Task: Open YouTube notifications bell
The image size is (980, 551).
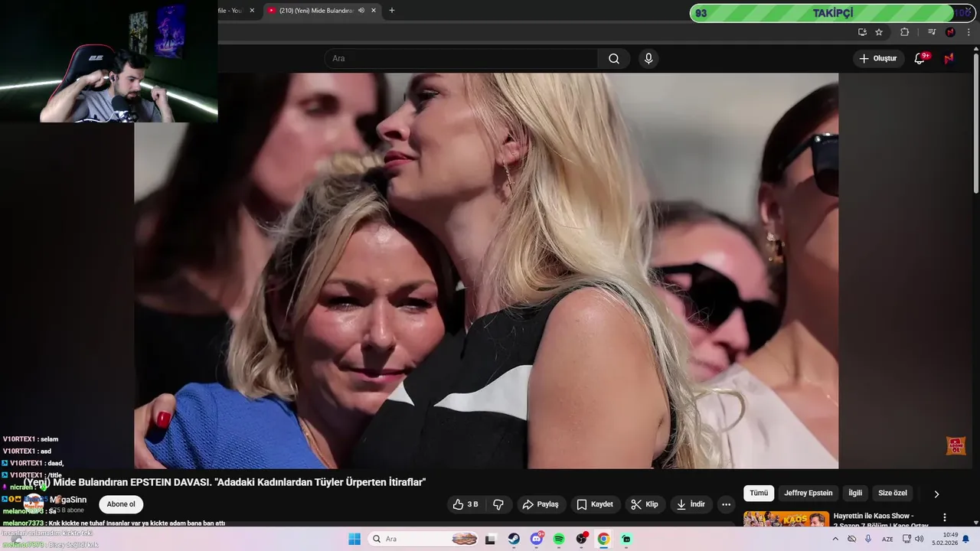Action: 920,59
